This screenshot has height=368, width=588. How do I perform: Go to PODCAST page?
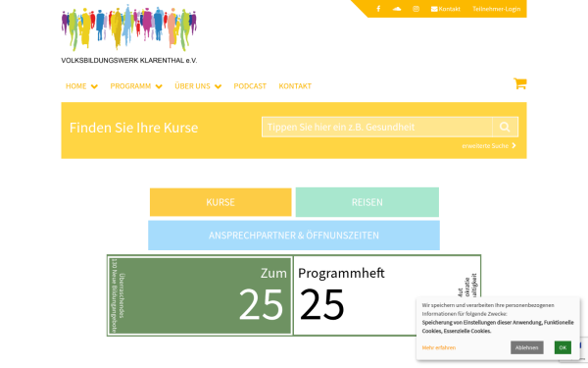pyautogui.click(x=250, y=86)
